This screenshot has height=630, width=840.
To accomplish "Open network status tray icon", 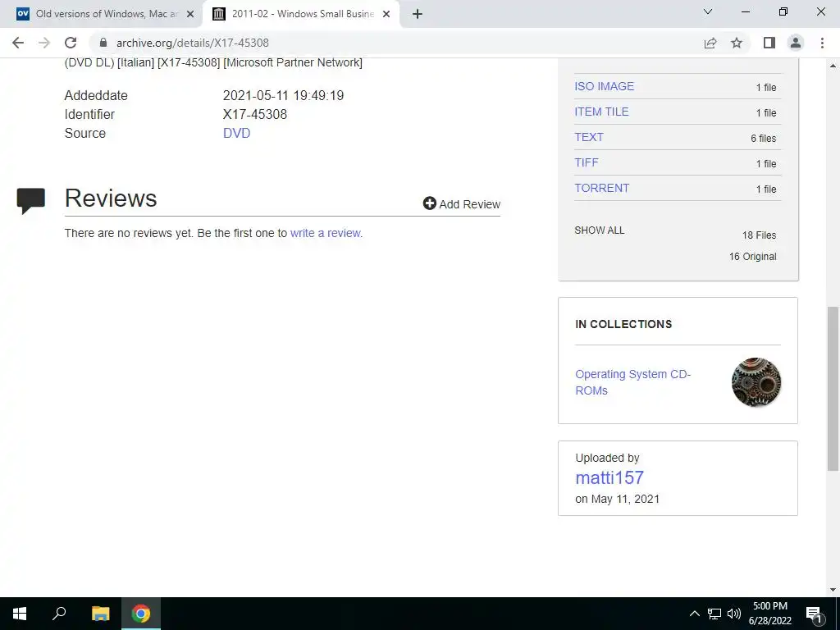I will pyautogui.click(x=714, y=614).
